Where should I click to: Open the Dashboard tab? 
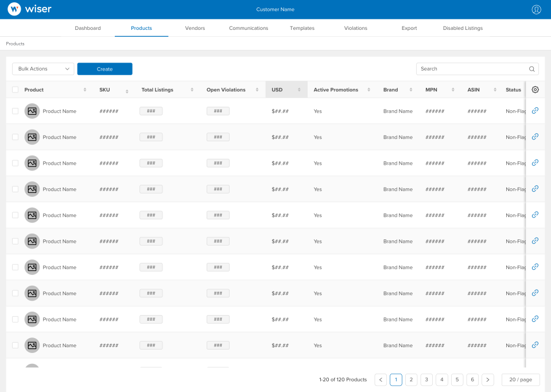click(x=87, y=28)
